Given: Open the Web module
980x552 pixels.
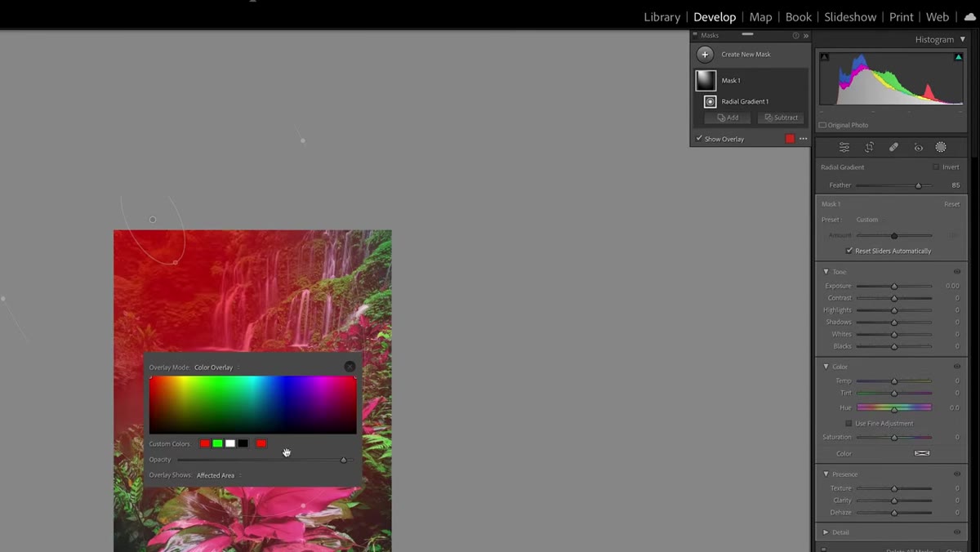Looking at the screenshot, I should point(938,17).
